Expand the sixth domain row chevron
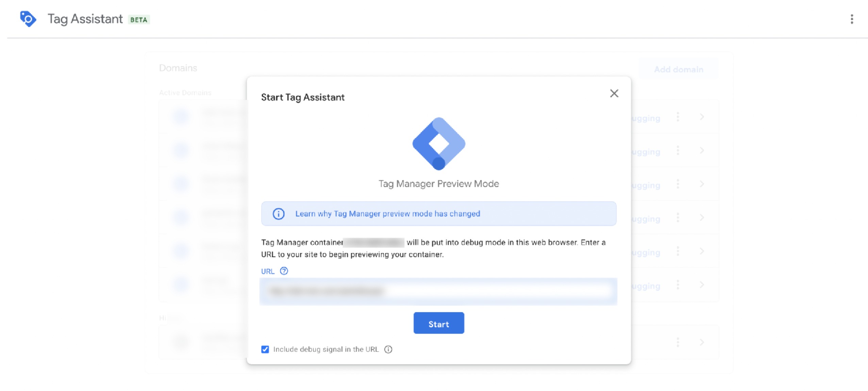 [x=702, y=285]
